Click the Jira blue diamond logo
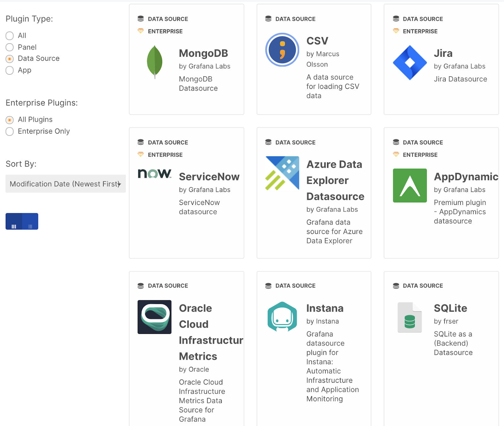Screen dimensions: 504x426 (x=410, y=62)
